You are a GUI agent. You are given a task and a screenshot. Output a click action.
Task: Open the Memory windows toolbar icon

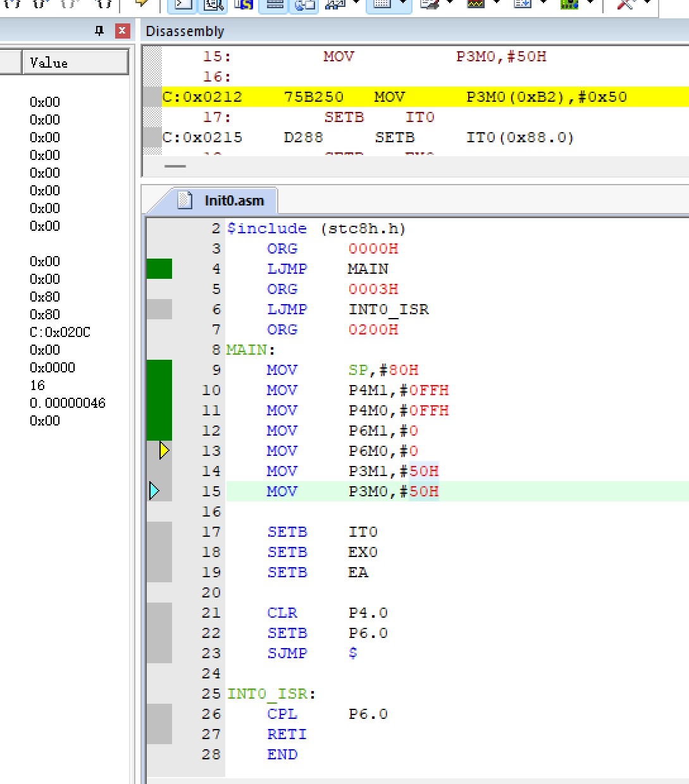coord(382,5)
